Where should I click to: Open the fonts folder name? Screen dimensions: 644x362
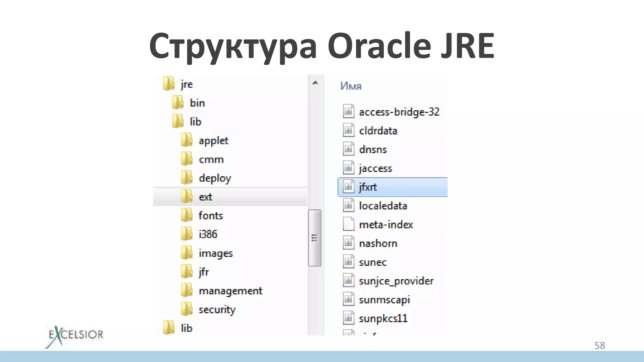coord(211,216)
